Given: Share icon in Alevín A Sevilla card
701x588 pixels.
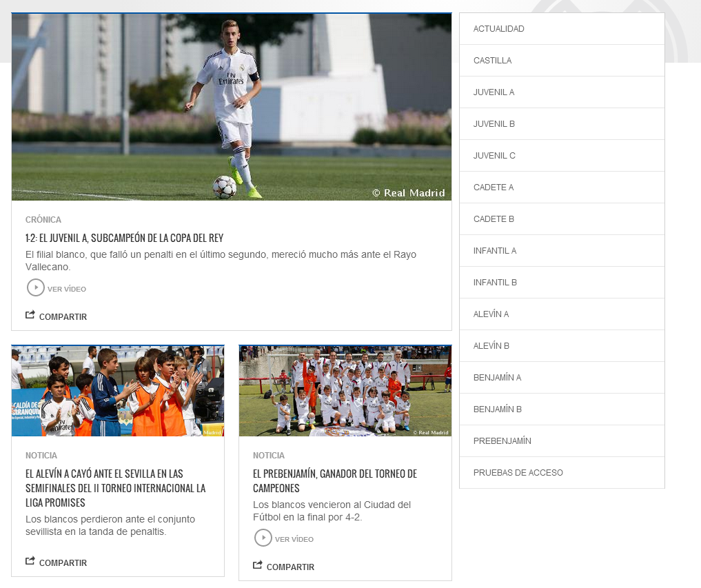Looking at the screenshot, I should (30, 560).
